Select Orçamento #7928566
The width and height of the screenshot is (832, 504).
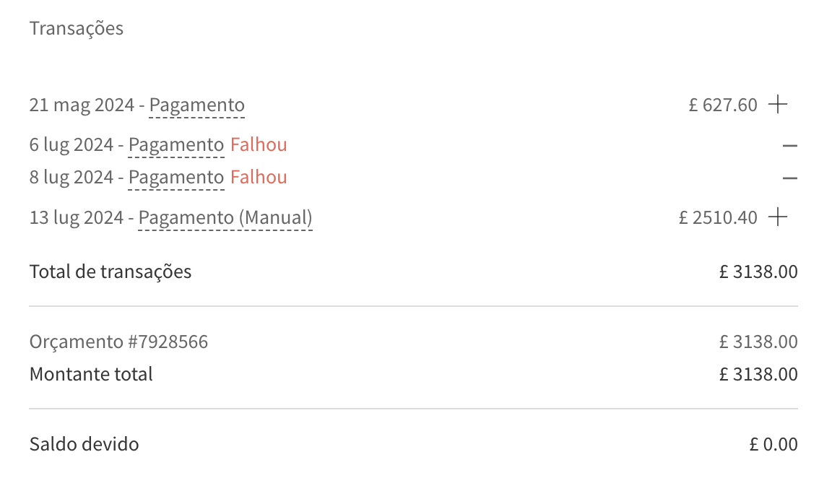pyautogui.click(x=118, y=341)
